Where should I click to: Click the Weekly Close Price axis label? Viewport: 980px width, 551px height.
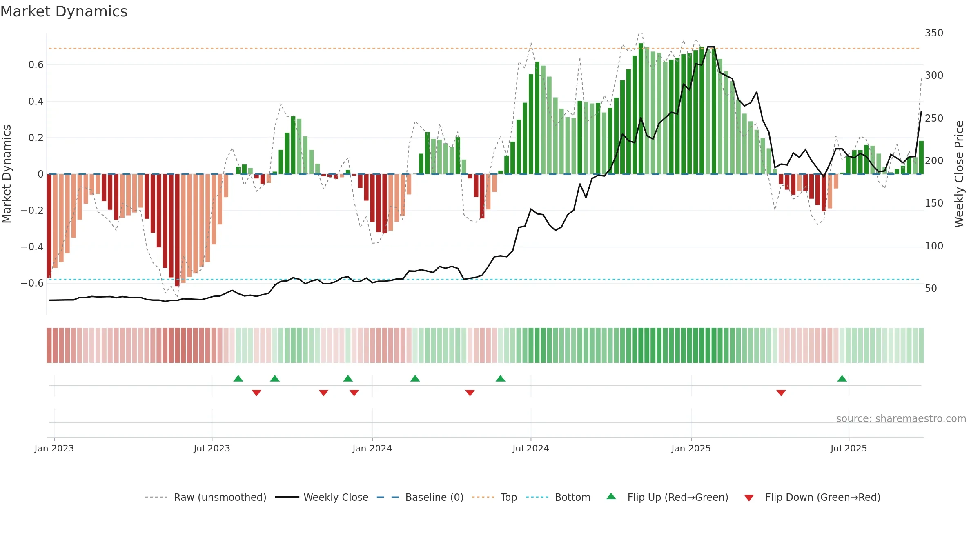(x=959, y=174)
